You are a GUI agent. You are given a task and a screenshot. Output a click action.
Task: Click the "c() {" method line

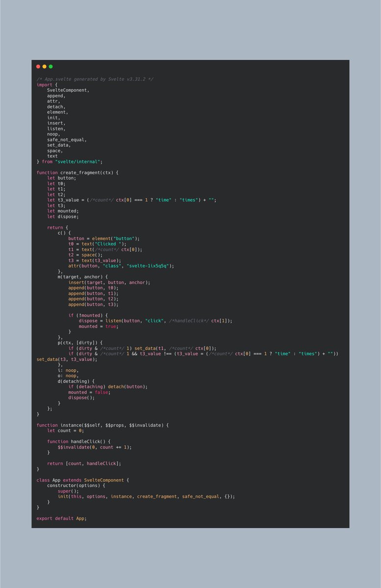(x=64, y=233)
